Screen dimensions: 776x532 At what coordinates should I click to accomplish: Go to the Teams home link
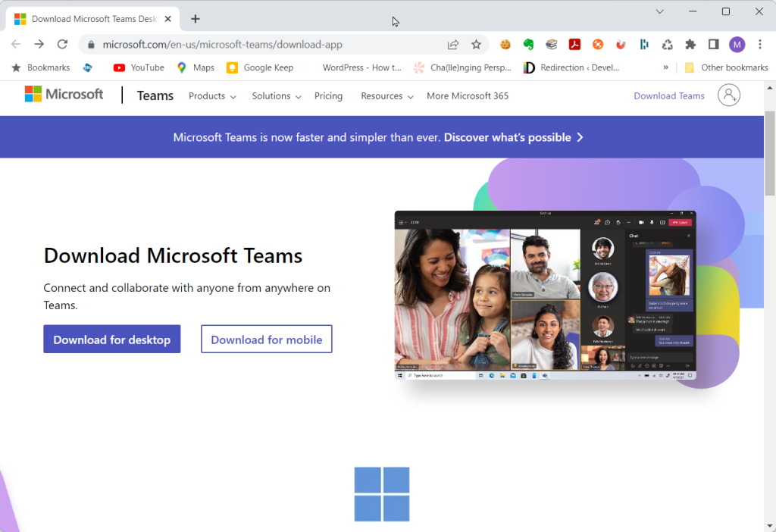tap(155, 95)
